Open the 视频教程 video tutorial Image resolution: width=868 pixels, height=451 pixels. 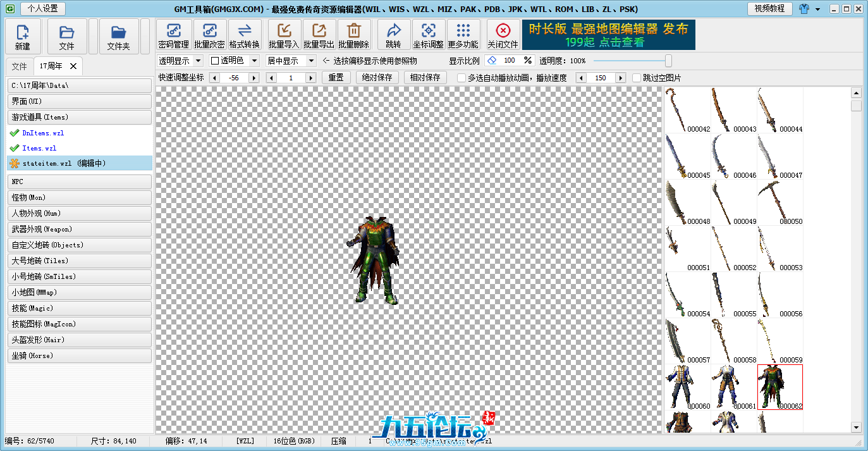tap(769, 9)
